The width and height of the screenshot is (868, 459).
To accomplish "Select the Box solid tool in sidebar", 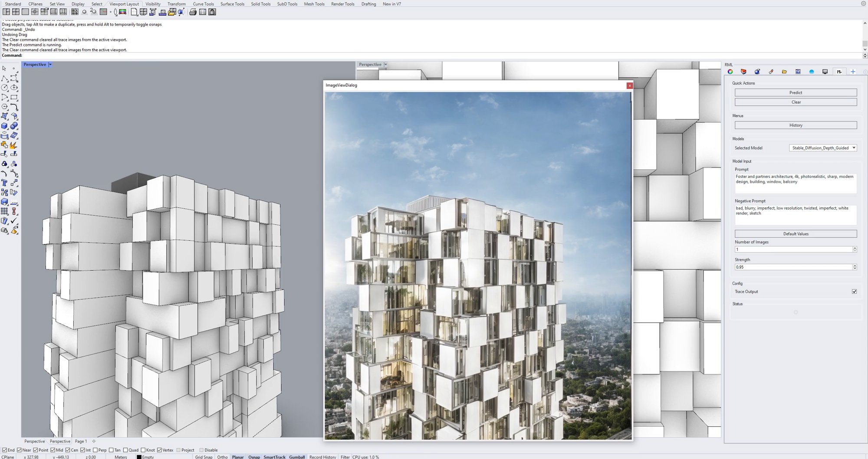I will (5, 126).
